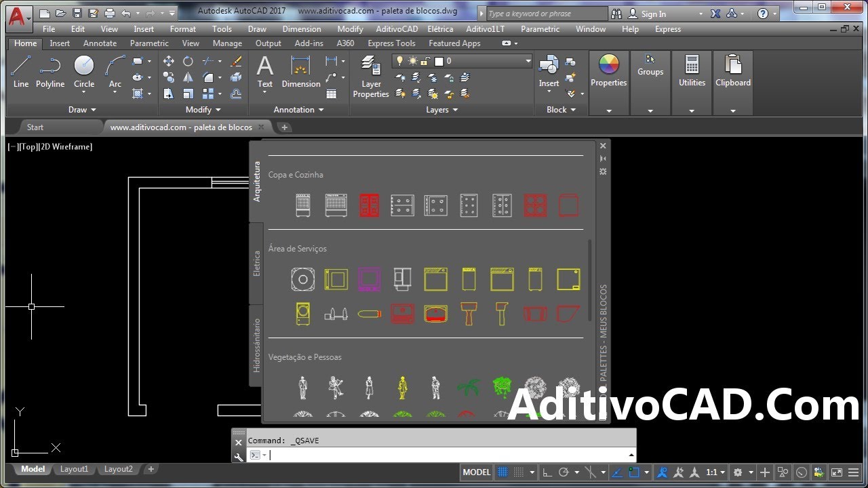
Task: Expand the Block panel
Action: 561,110
